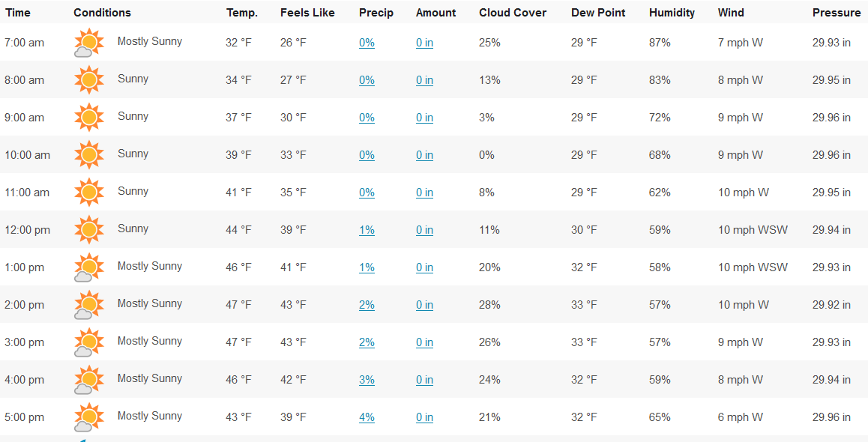868x442 pixels.
Task: Open the 0% precip link at 7:00 am
Action: click(x=367, y=43)
